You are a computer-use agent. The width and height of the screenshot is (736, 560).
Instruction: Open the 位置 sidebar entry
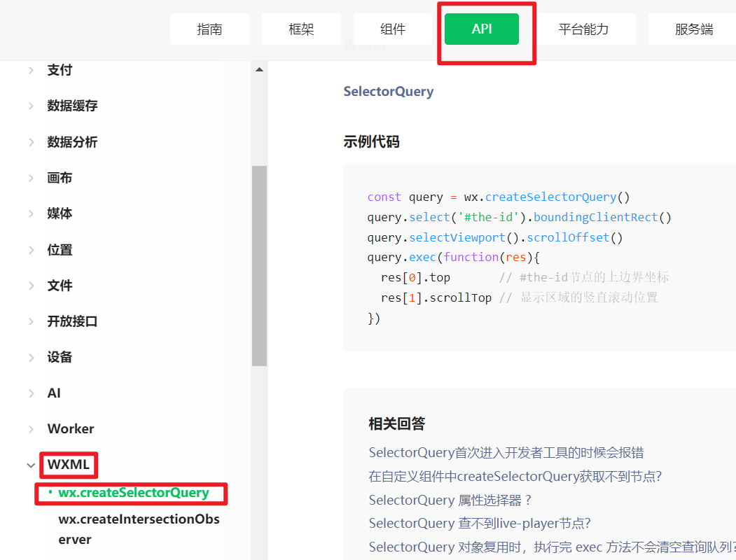(60, 250)
